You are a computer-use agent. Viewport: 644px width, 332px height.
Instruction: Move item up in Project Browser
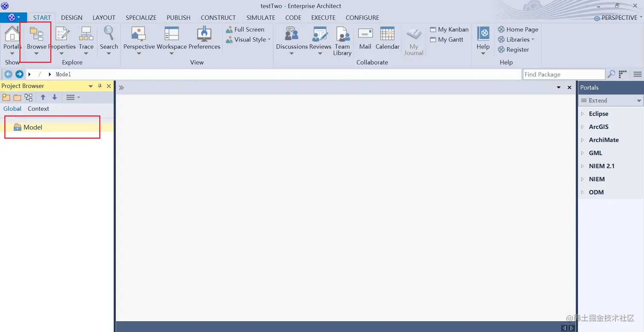coord(43,98)
